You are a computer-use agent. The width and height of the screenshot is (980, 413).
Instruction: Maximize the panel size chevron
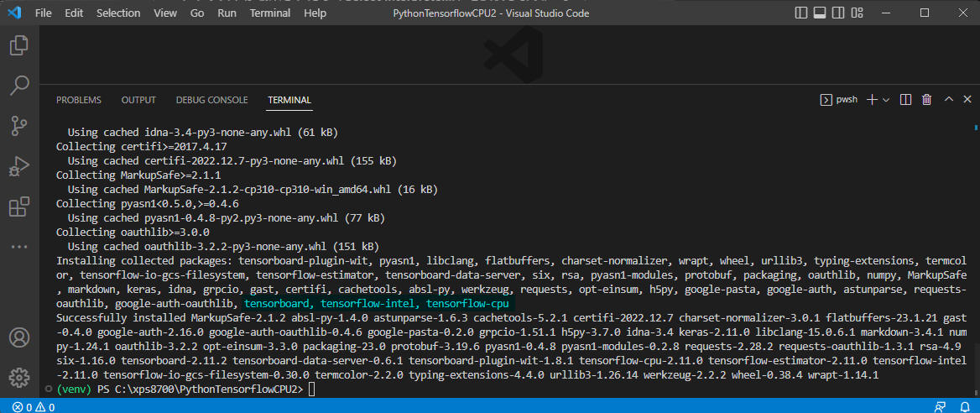coord(949,100)
